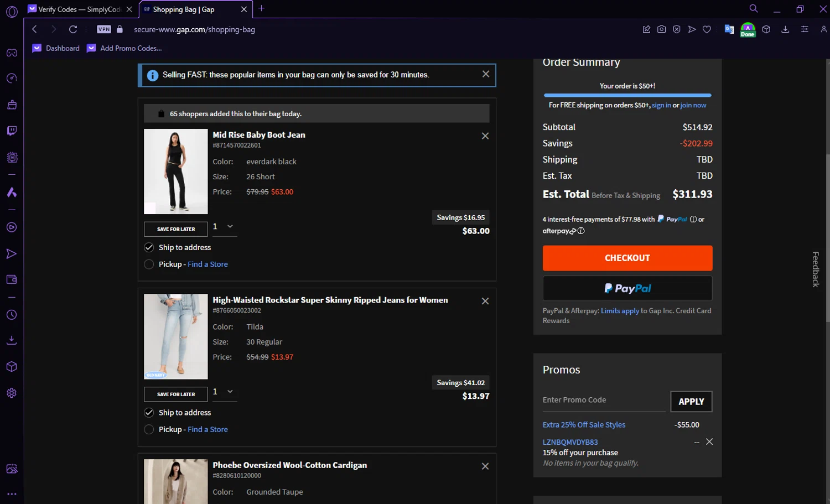The height and width of the screenshot is (504, 830).
Task: Open the browser downloads toolbar icon
Action: tap(785, 29)
